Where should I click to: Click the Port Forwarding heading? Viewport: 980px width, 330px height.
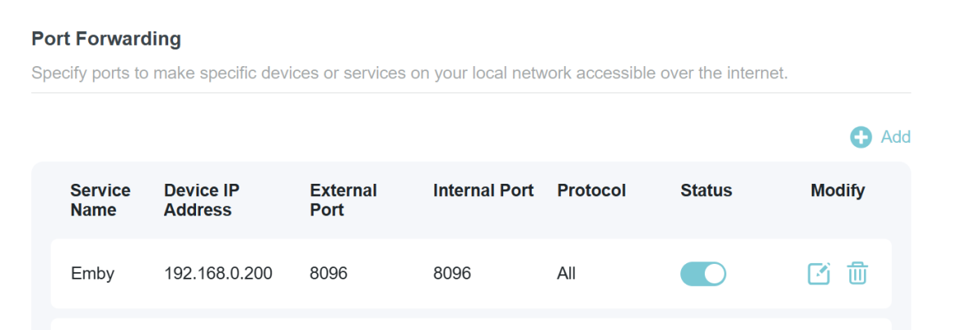[106, 38]
